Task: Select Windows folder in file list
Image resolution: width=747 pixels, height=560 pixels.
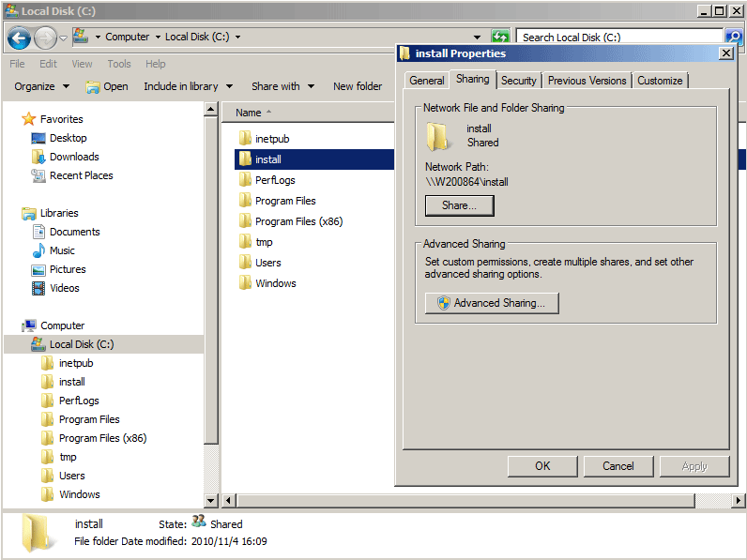Action: tap(267, 283)
